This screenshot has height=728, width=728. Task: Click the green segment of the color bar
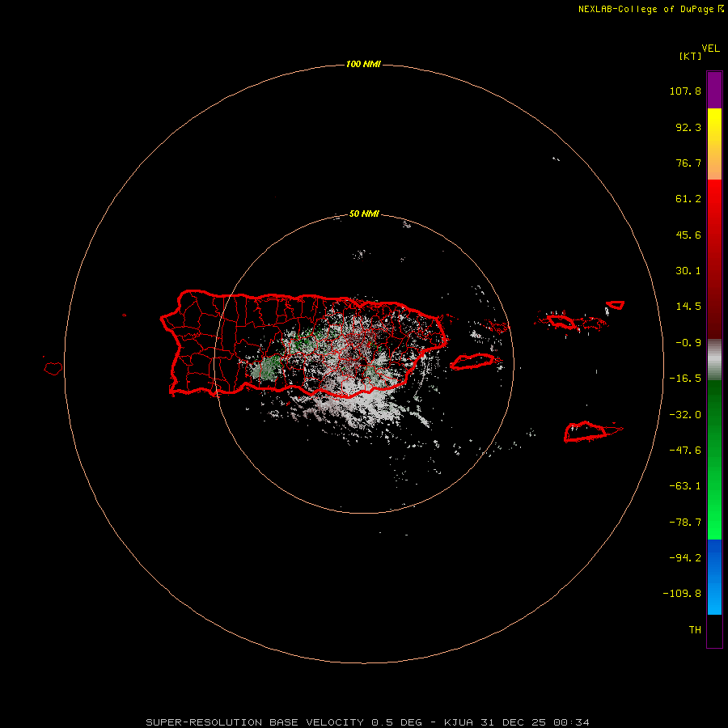click(x=714, y=459)
